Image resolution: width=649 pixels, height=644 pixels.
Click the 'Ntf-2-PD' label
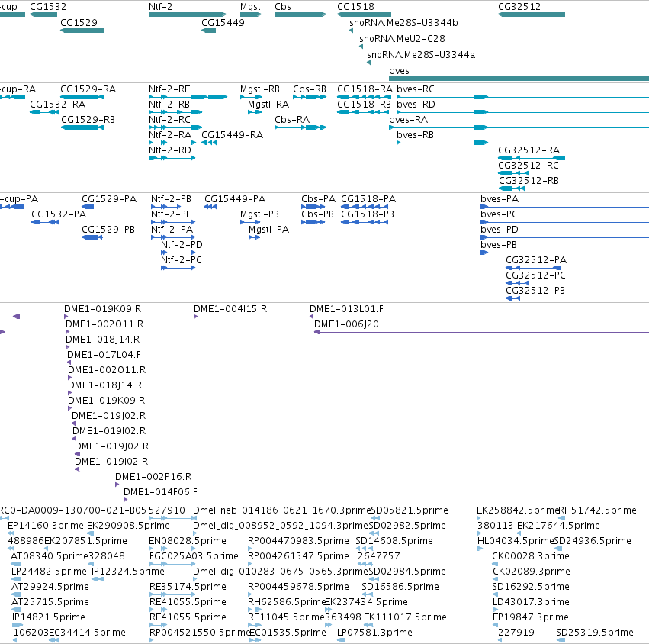182,245
